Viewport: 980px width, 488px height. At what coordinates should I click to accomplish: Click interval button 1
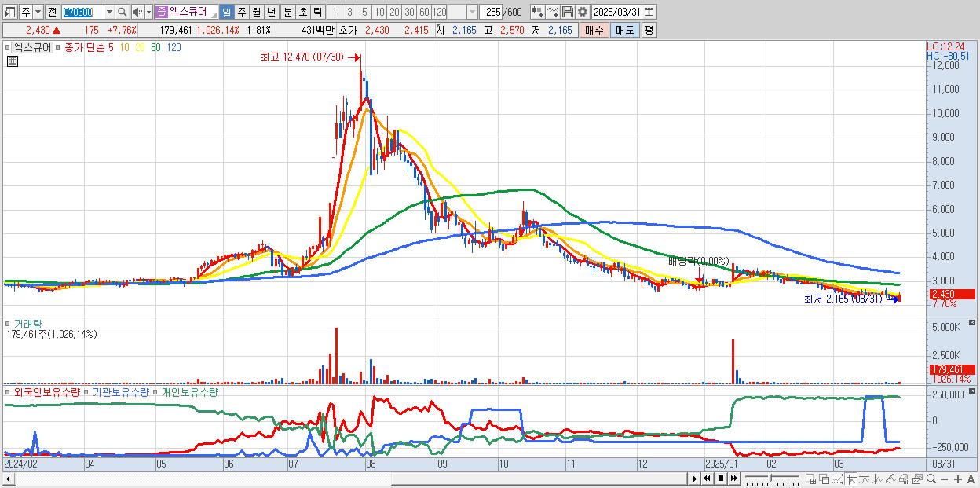[x=335, y=12]
